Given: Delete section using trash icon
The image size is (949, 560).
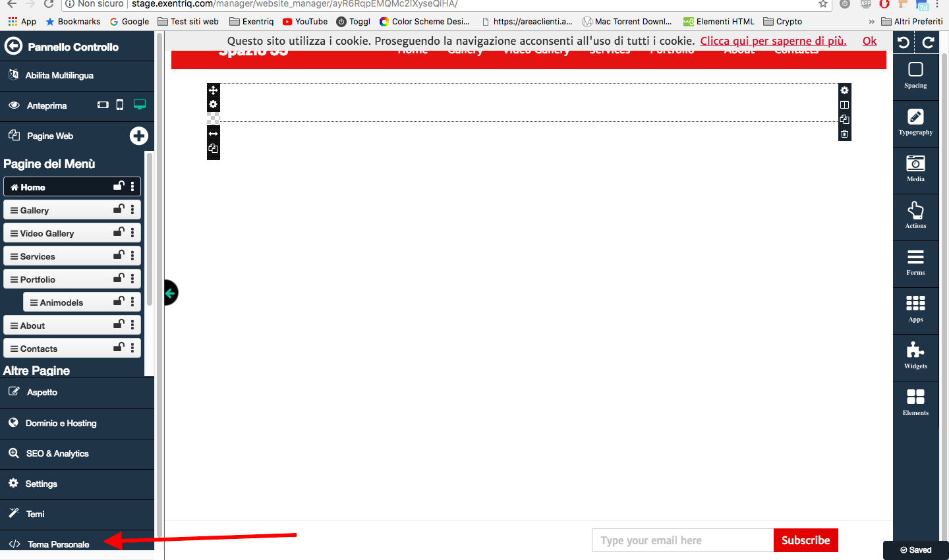Looking at the screenshot, I should tap(844, 134).
